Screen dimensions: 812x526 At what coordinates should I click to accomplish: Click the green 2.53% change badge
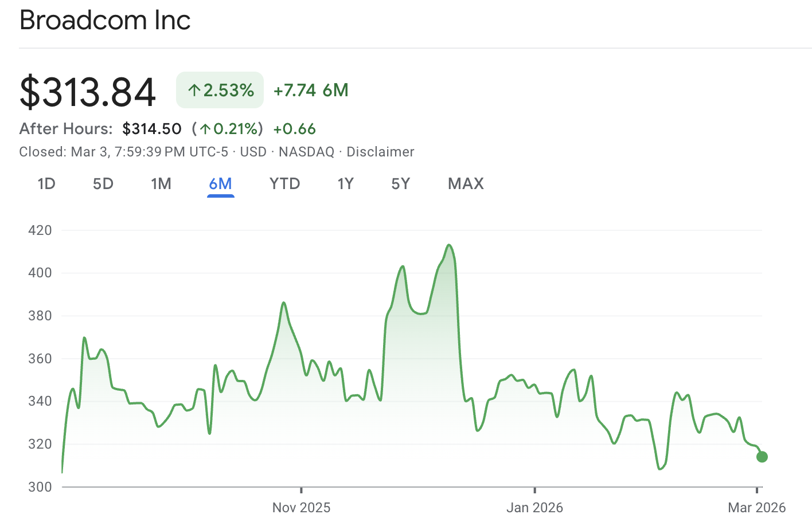click(x=220, y=90)
